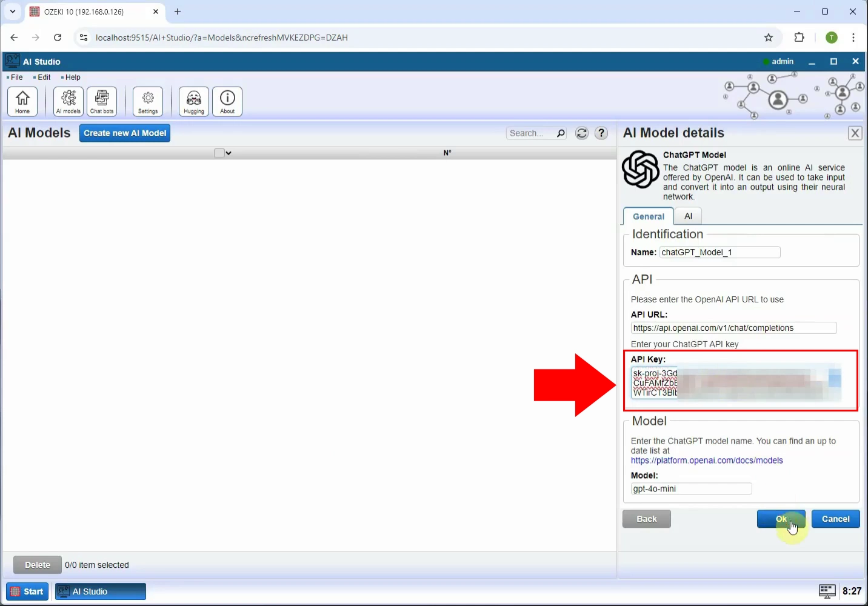Open the platform.openai.com/docs/models link

pyautogui.click(x=707, y=461)
